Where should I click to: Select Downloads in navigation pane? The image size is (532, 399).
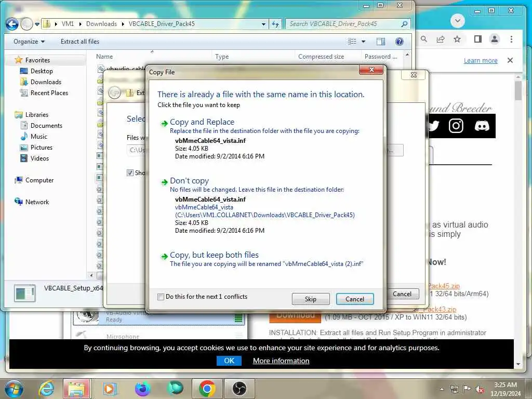point(46,82)
